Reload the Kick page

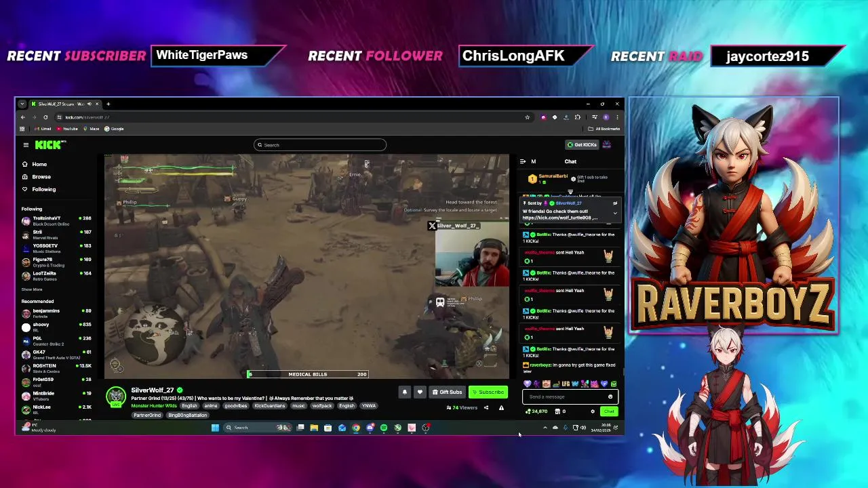(x=45, y=117)
